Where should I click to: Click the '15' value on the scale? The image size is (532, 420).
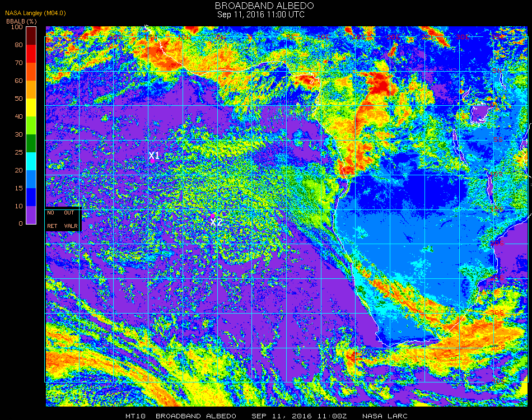point(18,188)
